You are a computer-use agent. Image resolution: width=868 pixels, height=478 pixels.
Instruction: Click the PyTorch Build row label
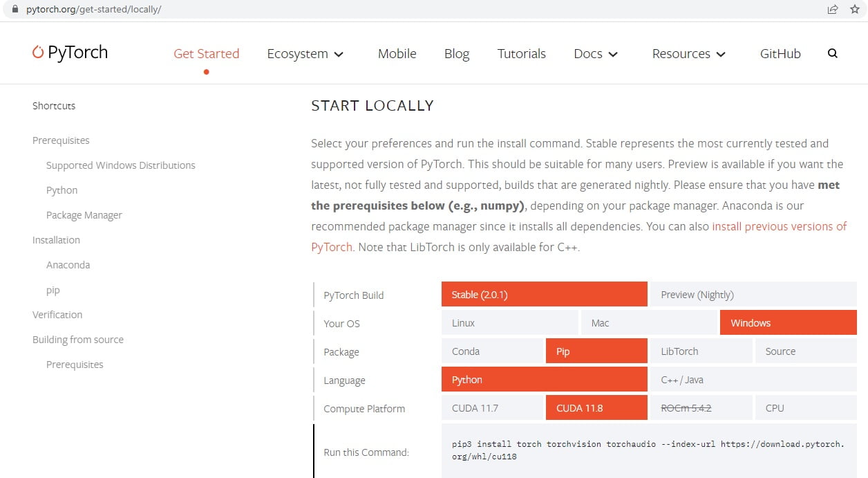[354, 295]
